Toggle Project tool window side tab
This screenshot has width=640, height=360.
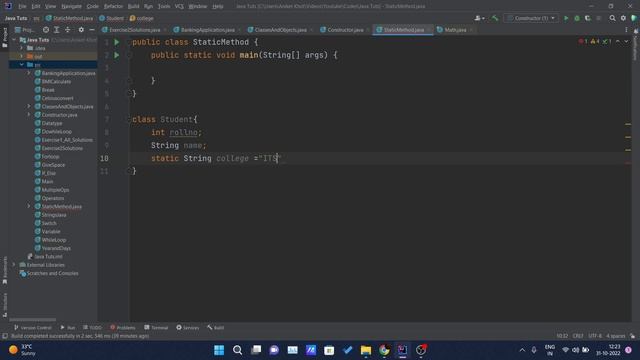pyautogui.click(x=4, y=38)
